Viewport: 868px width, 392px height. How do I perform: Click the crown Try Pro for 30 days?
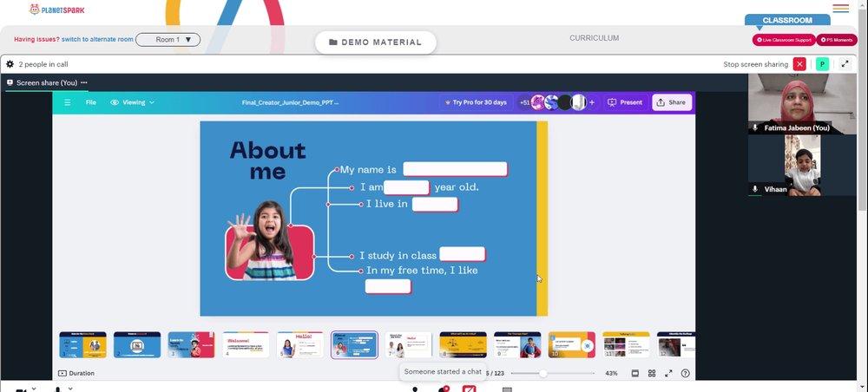pyautogui.click(x=476, y=102)
